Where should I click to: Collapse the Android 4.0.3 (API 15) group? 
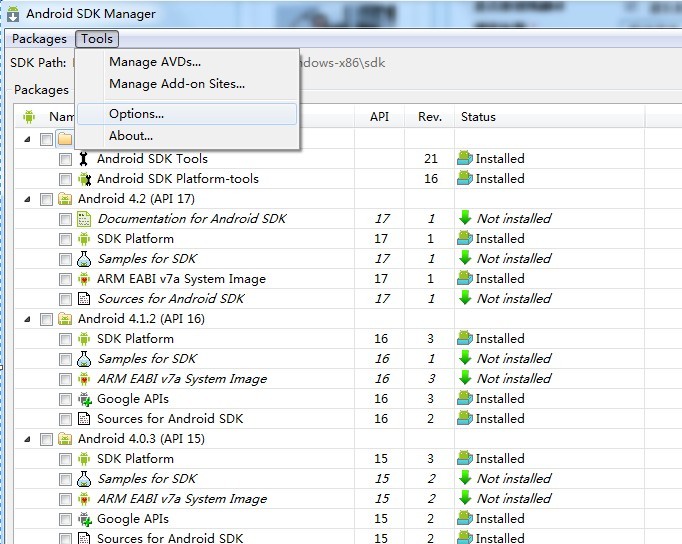[x=27, y=440]
